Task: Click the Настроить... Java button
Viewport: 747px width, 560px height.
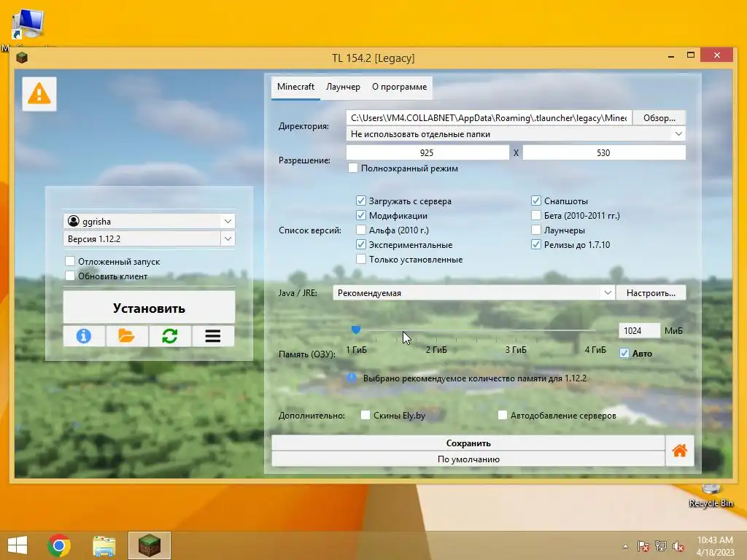Action: point(651,293)
